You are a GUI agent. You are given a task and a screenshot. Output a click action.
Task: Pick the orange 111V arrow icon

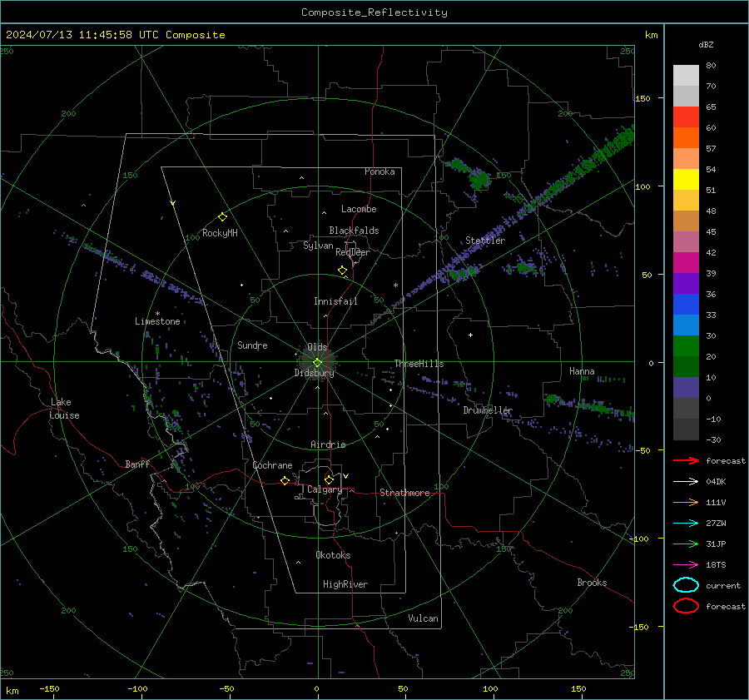[686, 502]
